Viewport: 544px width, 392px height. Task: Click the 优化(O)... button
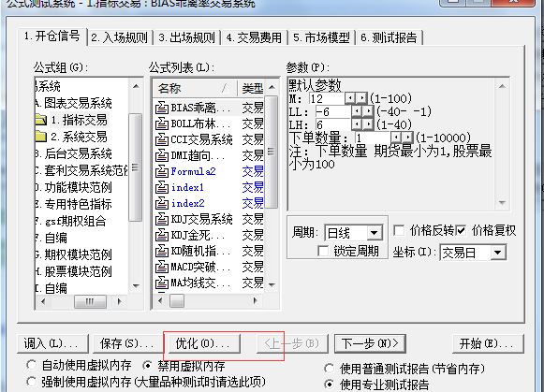click(x=202, y=343)
